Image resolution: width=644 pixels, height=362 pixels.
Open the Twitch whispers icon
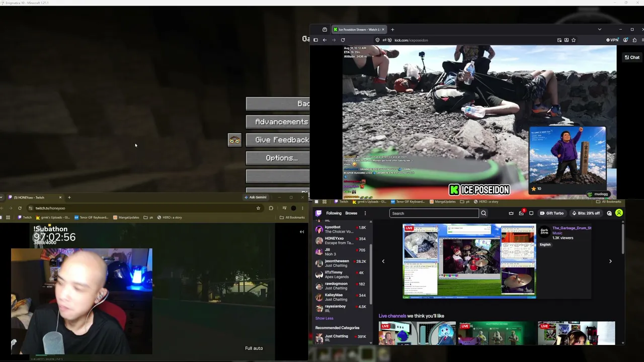(531, 213)
